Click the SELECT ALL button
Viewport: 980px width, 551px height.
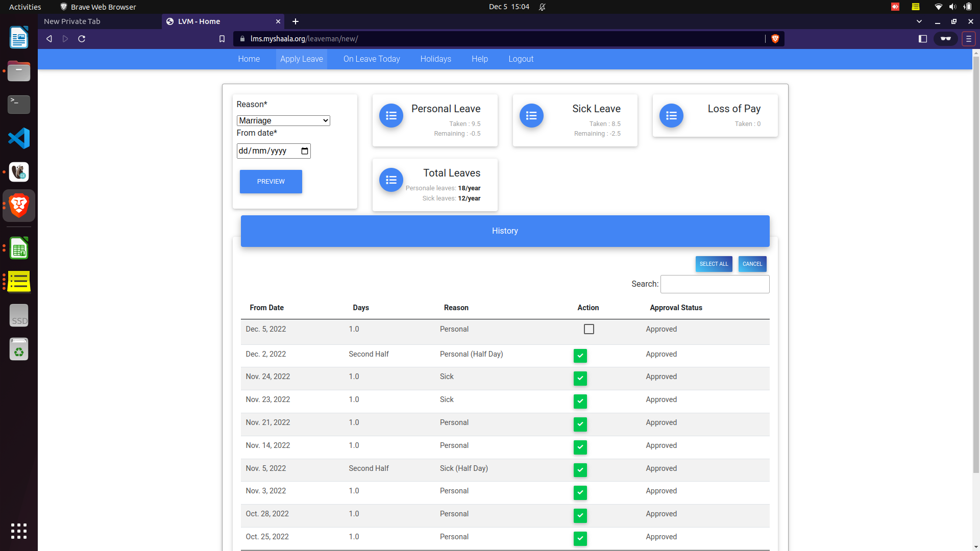coord(714,264)
